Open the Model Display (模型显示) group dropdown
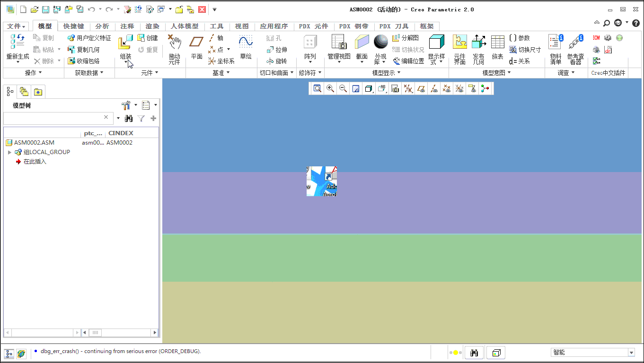 tap(387, 73)
